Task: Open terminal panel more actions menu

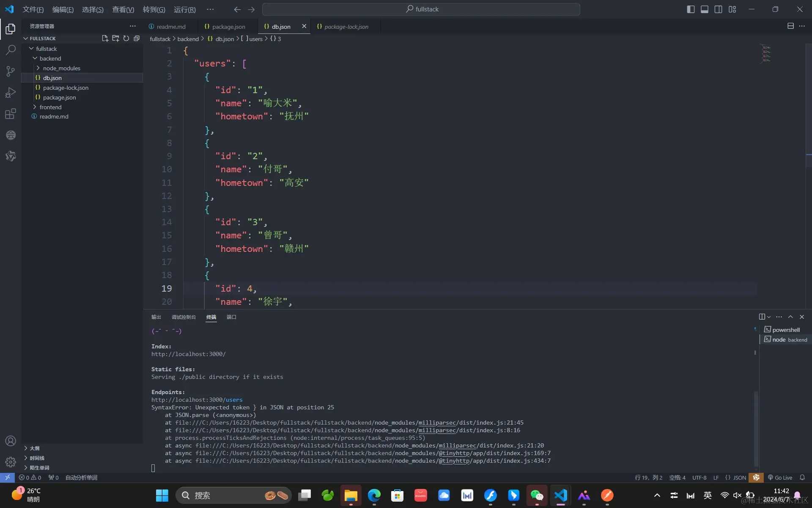Action: (x=779, y=317)
